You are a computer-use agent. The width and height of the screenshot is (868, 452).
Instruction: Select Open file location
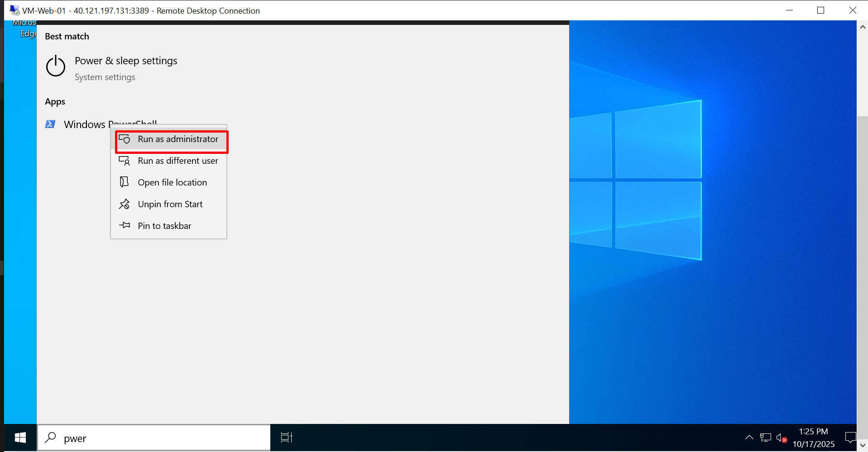(172, 183)
